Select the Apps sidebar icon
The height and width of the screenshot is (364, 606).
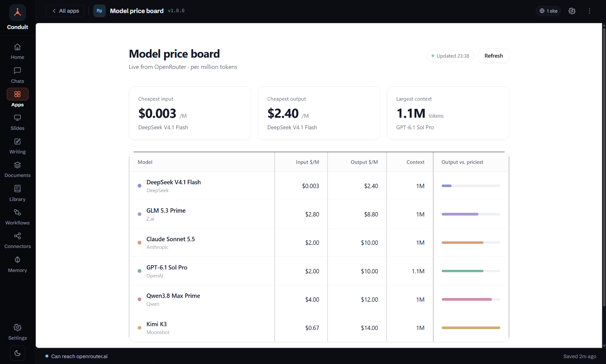pos(18,94)
